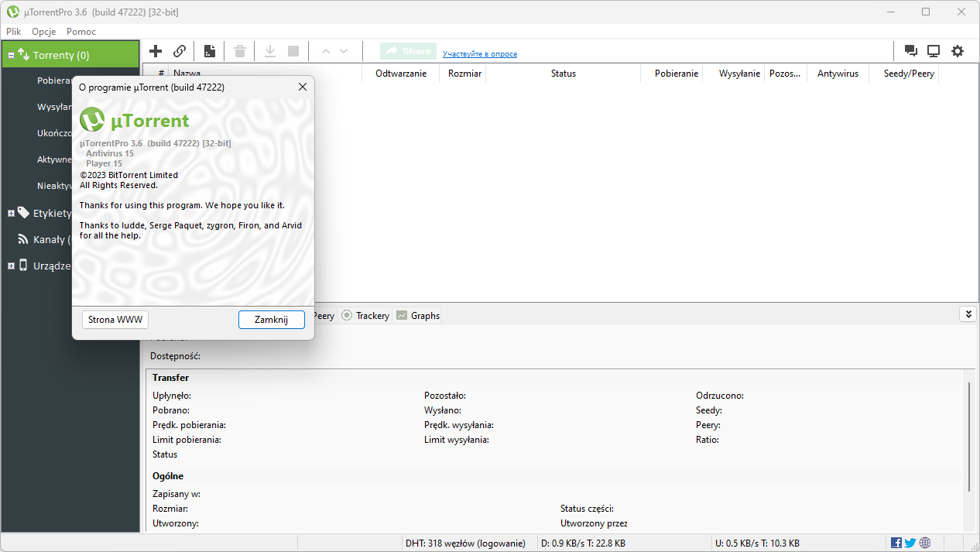The width and height of the screenshot is (980, 552).
Task: Expand the Etykiety tree node
Action: (x=11, y=213)
